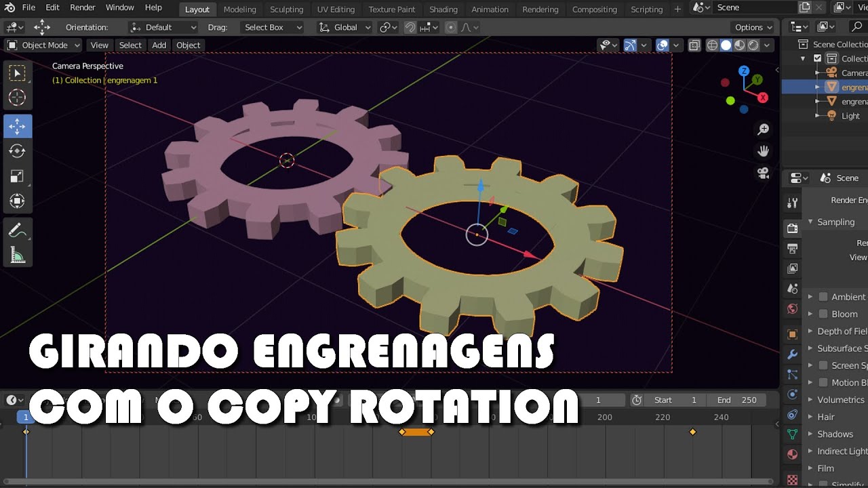
Task: Open the Render properties tab icon
Action: coord(792,228)
